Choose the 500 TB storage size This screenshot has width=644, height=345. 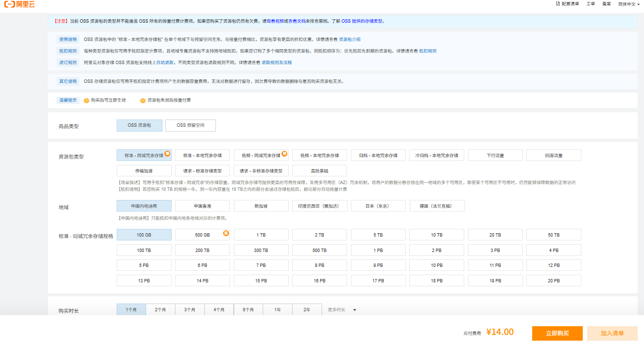tap(320, 250)
